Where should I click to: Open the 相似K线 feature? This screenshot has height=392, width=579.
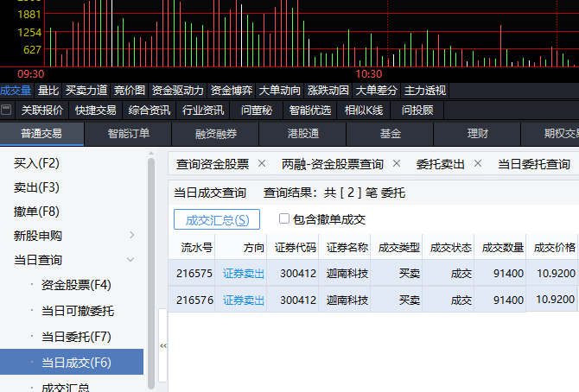coord(363,110)
